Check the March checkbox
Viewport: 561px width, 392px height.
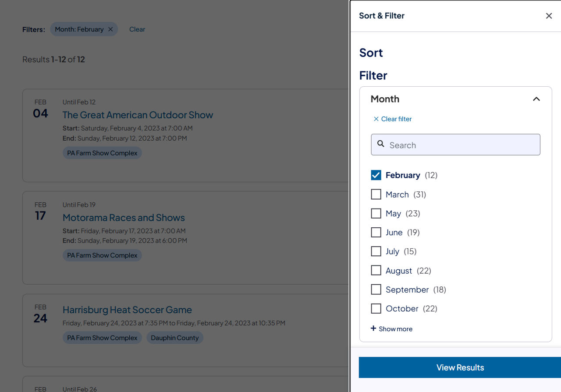pos(376,194)
